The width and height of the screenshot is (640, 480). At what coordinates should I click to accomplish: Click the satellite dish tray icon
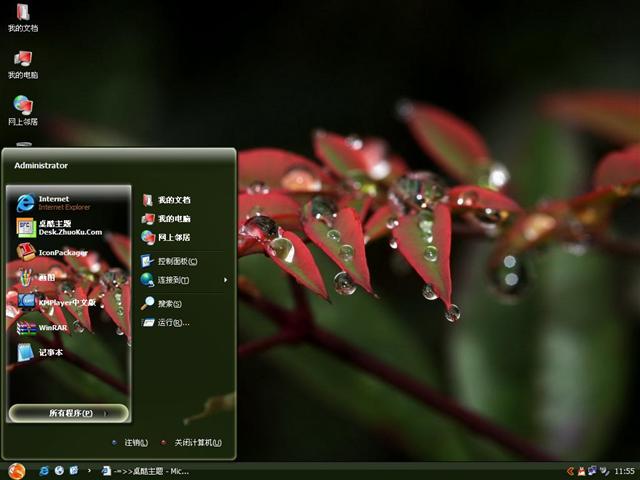[604, 471]
